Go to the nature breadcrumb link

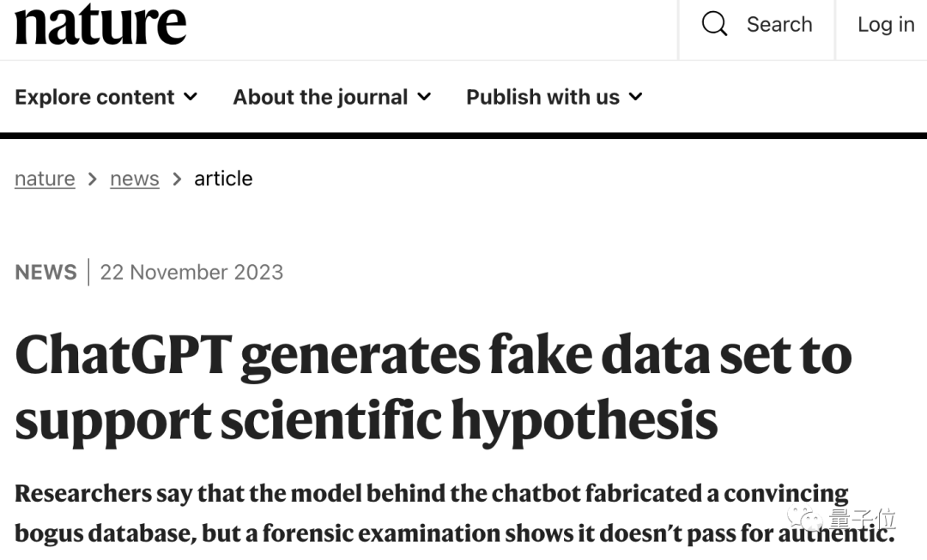tap(45, 178)
